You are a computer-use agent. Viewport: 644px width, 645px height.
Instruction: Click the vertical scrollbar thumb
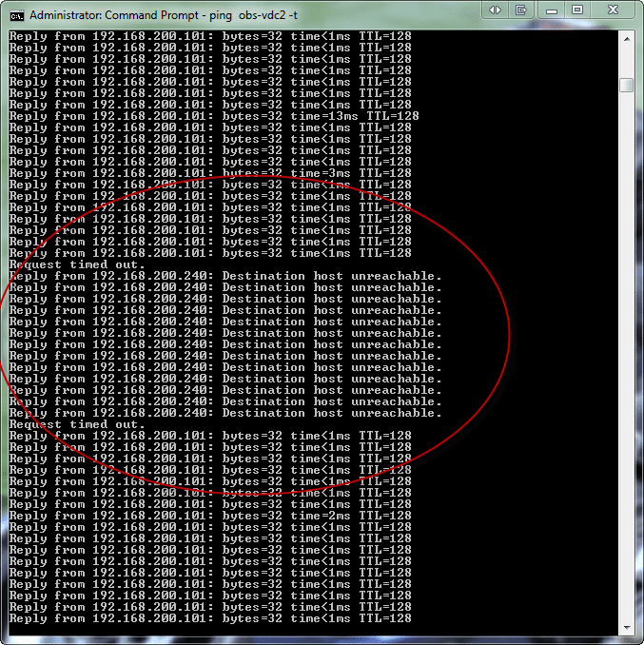pos(627,86)
